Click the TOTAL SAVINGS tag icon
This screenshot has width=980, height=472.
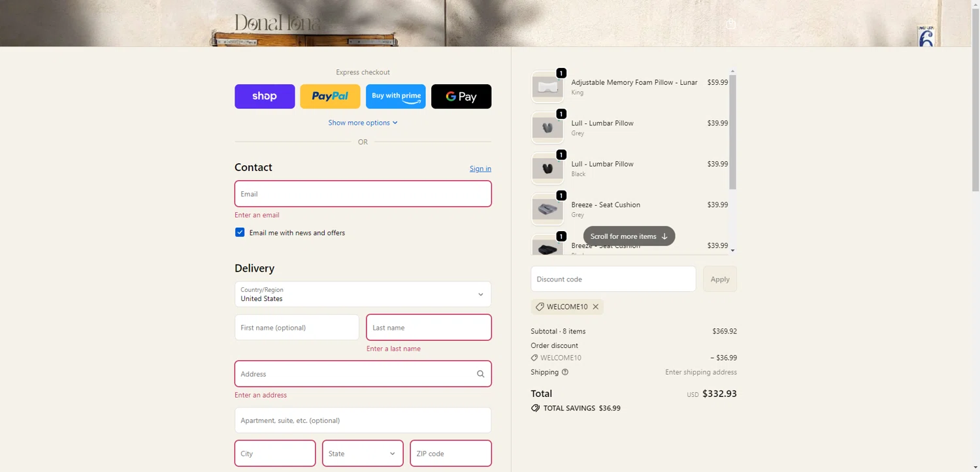(536, 408)
